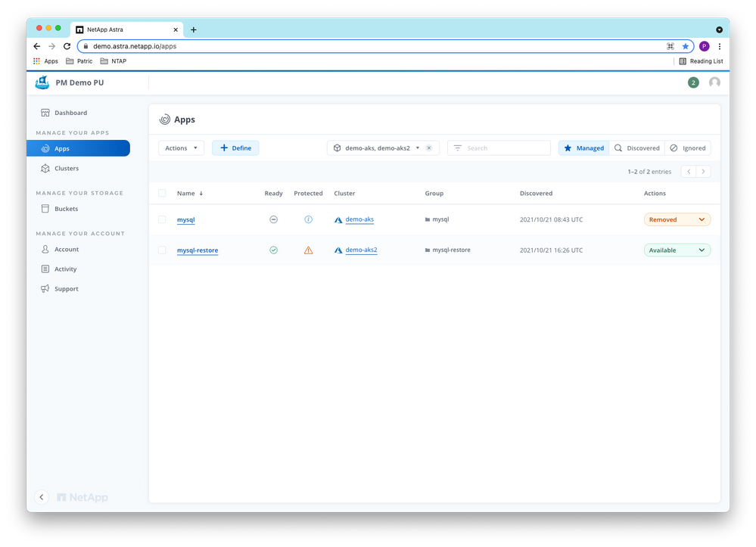756x547 pixels.
Task: Switch to the Ignored apps tab
Action: [688, 148]
